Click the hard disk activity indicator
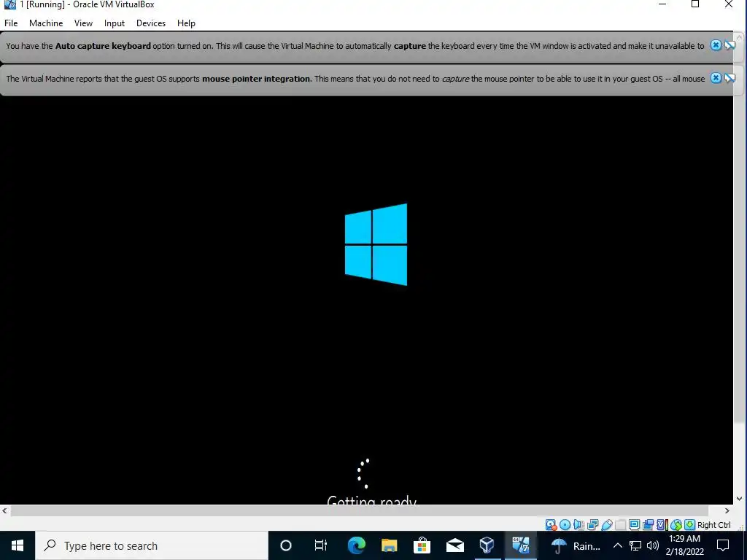747x560 pixels. (551, 525)
